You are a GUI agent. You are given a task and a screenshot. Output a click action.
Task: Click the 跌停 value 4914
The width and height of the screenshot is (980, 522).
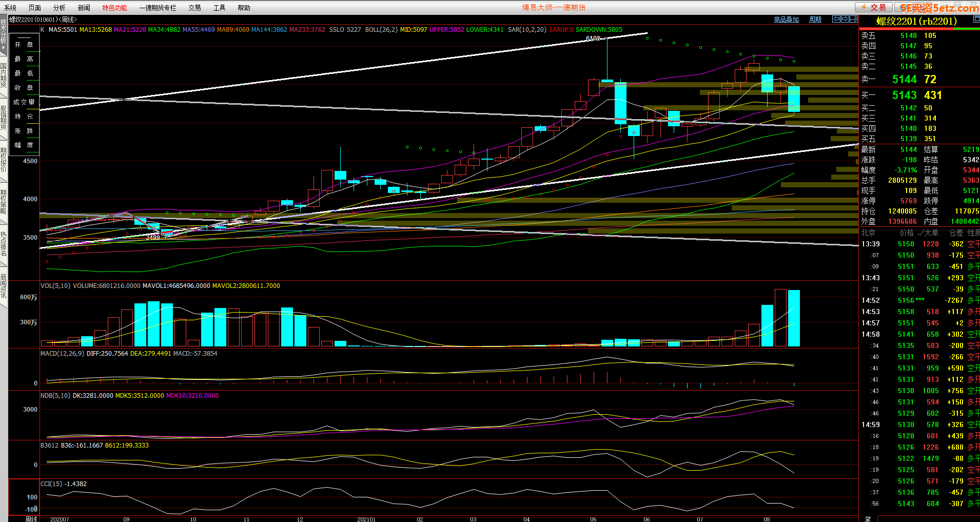coord(971,201)
